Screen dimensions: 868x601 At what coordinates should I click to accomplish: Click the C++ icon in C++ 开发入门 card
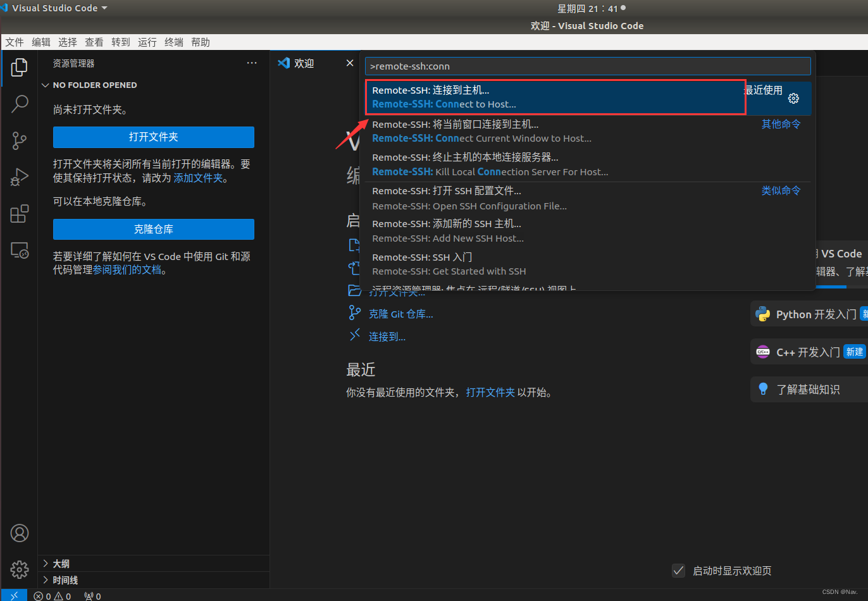tap(763, 352)
